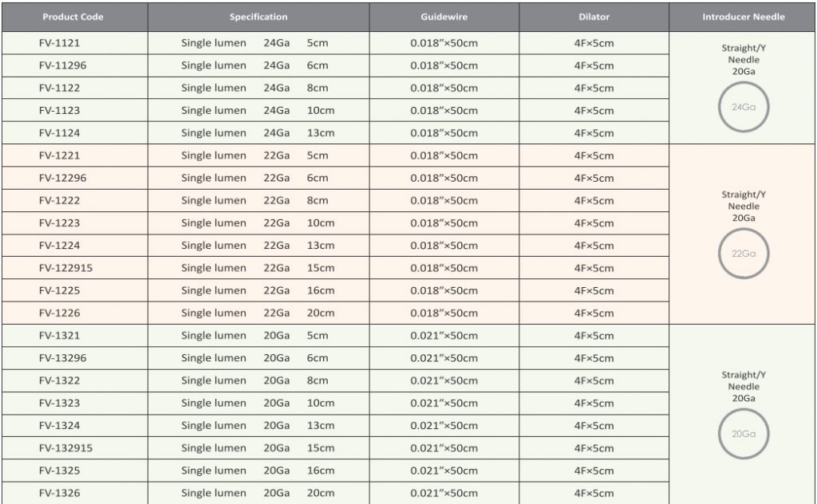Click the 24Ga circle icon

744,107
